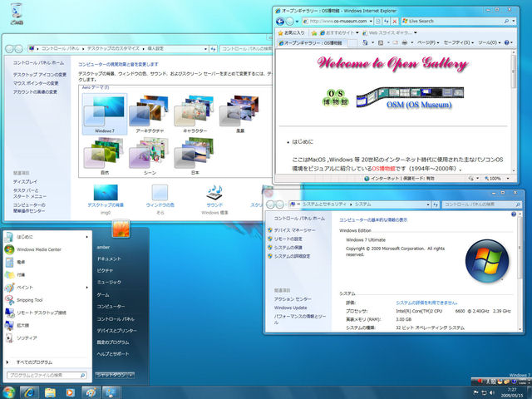Select the オープンギャラリー IE tab
532x399 pixels.
[x=312, y=43]
